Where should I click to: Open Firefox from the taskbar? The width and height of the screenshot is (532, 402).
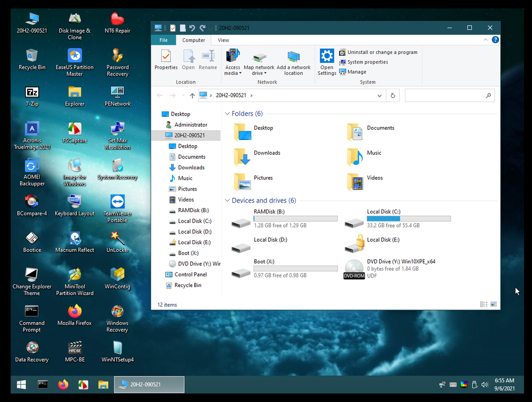(63, 385)
